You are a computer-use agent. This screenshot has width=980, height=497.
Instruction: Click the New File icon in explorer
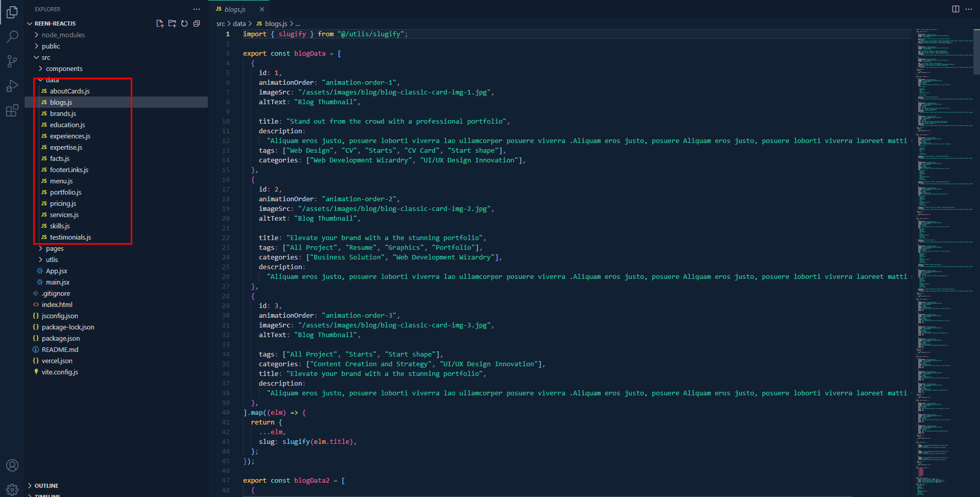(x=160, y=23)
